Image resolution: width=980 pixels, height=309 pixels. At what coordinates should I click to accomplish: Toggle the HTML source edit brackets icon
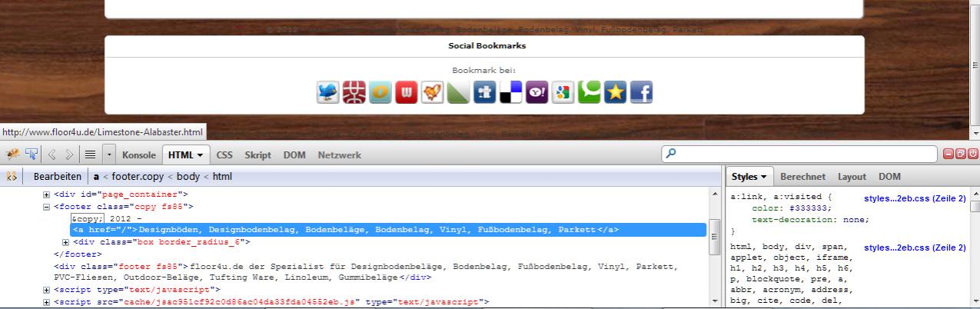coord(12,177)
